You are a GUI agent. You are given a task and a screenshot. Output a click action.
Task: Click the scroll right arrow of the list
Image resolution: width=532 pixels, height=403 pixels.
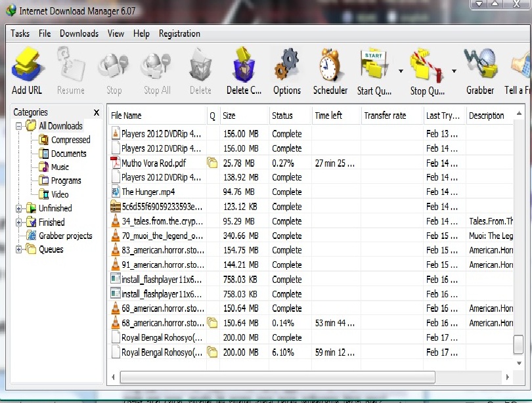pos(508,377)
